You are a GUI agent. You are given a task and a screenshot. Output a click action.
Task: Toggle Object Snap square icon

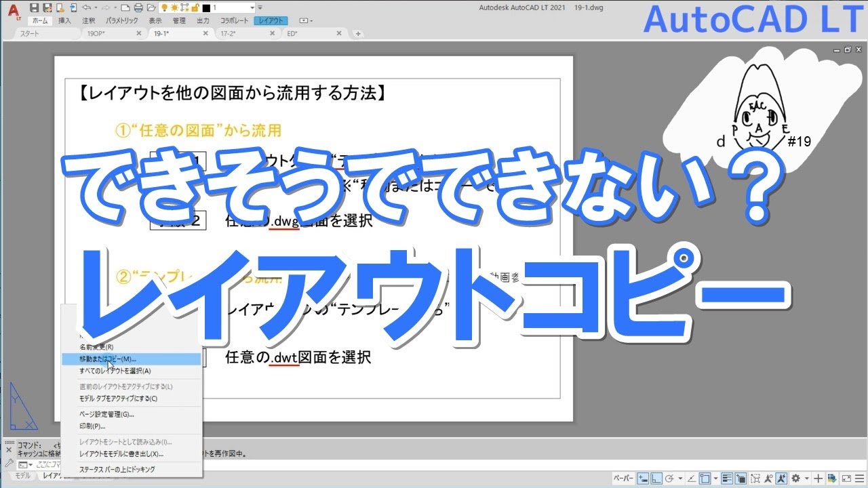(705, 478)
